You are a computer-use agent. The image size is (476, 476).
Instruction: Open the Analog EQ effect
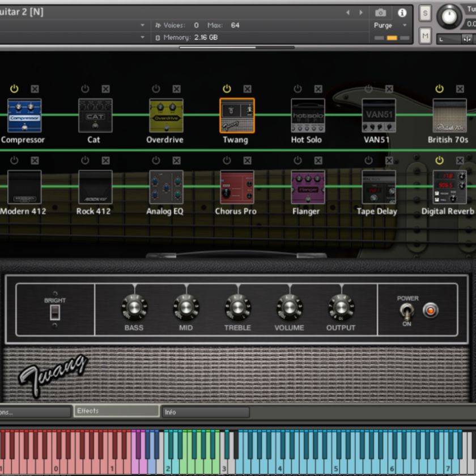click(167, 187)
